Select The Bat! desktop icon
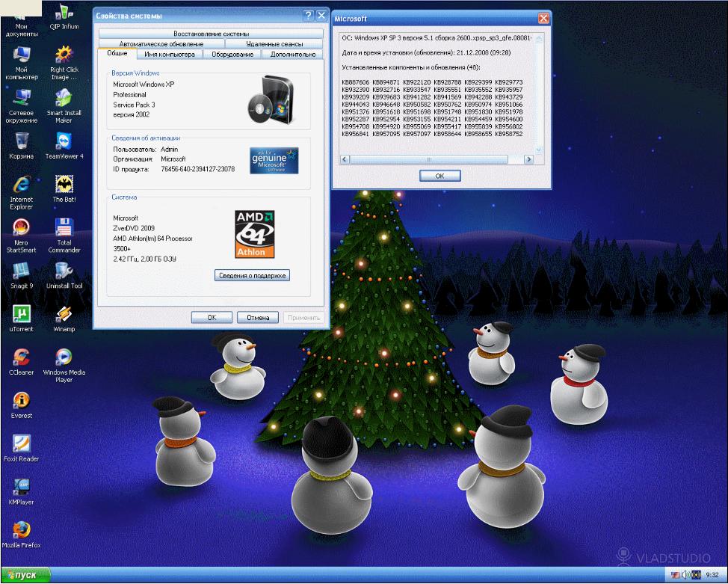The width and height of the screenshot is (728, 584). pos(64,189)
